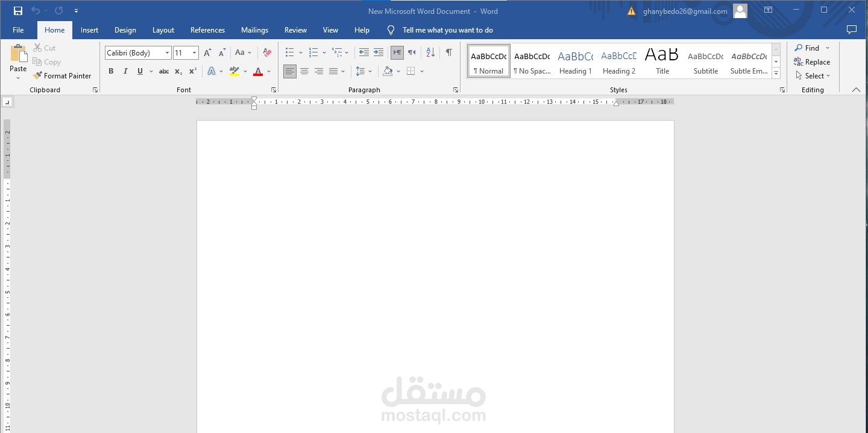The height and width of the screenshot is (433, 868).
Task: Apply red font color
Action: pos(258,71)
